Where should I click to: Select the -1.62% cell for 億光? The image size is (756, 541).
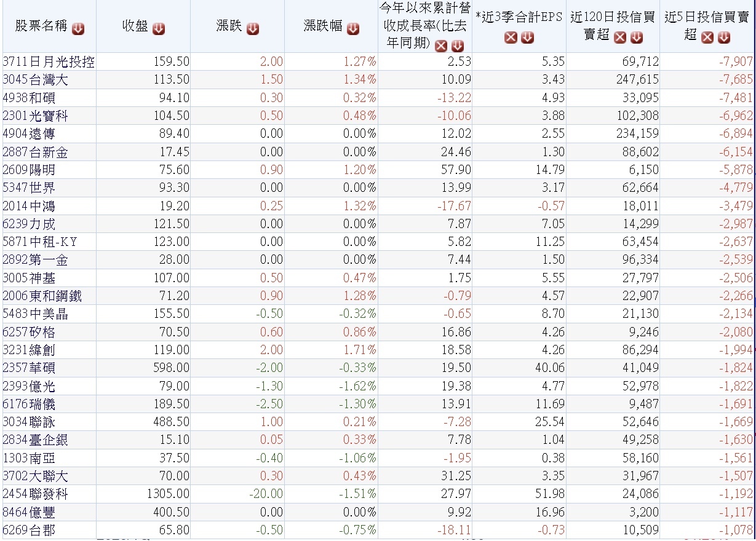tap(357, 386)
